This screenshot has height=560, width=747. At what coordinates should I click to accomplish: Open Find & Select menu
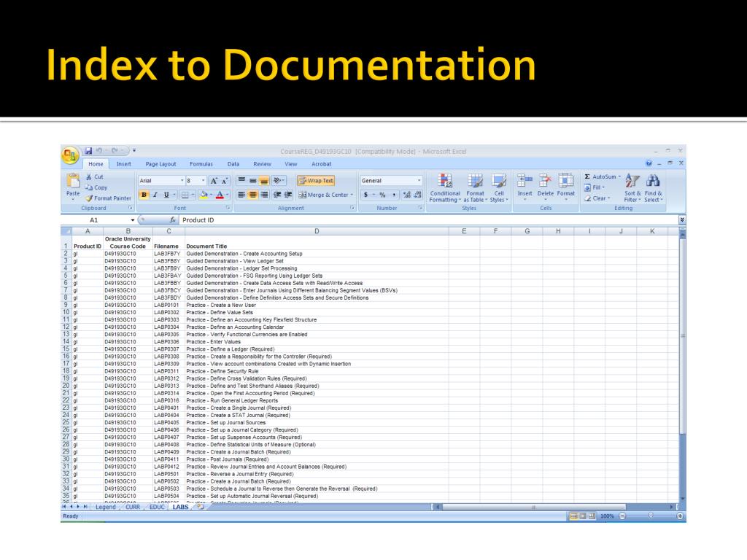653,187
